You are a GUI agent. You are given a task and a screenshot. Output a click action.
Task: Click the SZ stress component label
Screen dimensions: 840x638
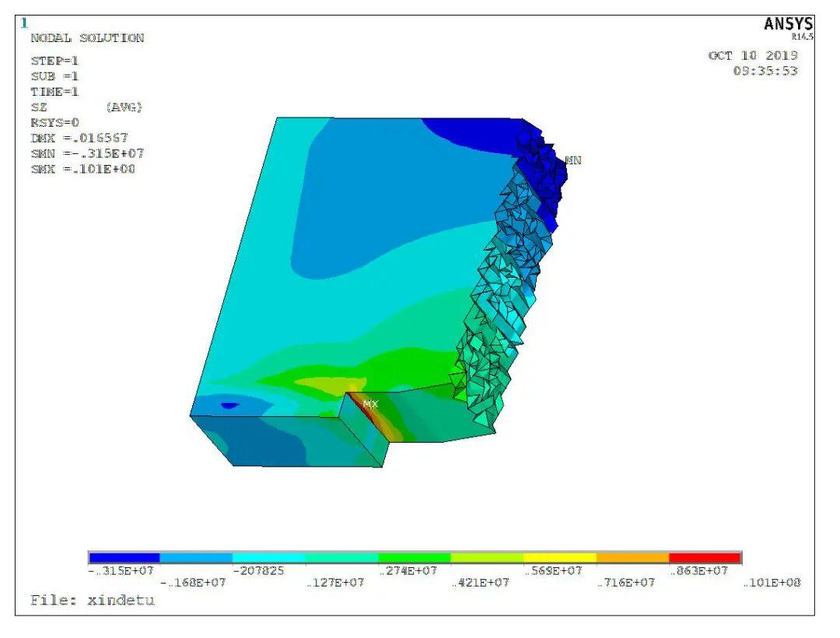point(39,107)
